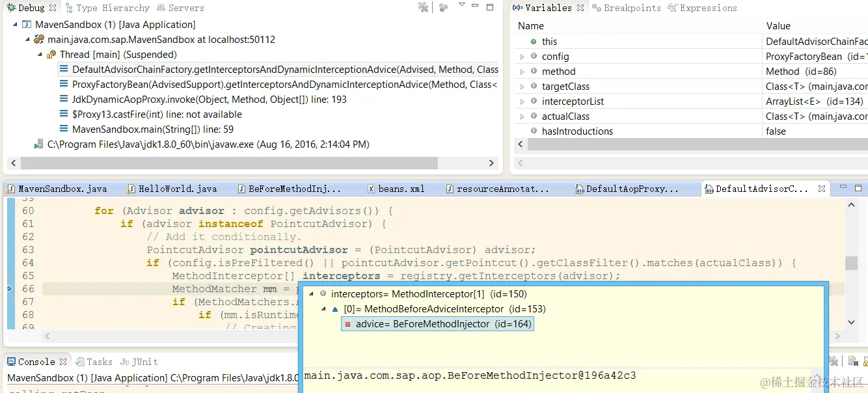The height and width of the screenshot is (393, 868).
Task: Switch to the MavenSandbox.java editor tab
Action: [x=57, y=189]
